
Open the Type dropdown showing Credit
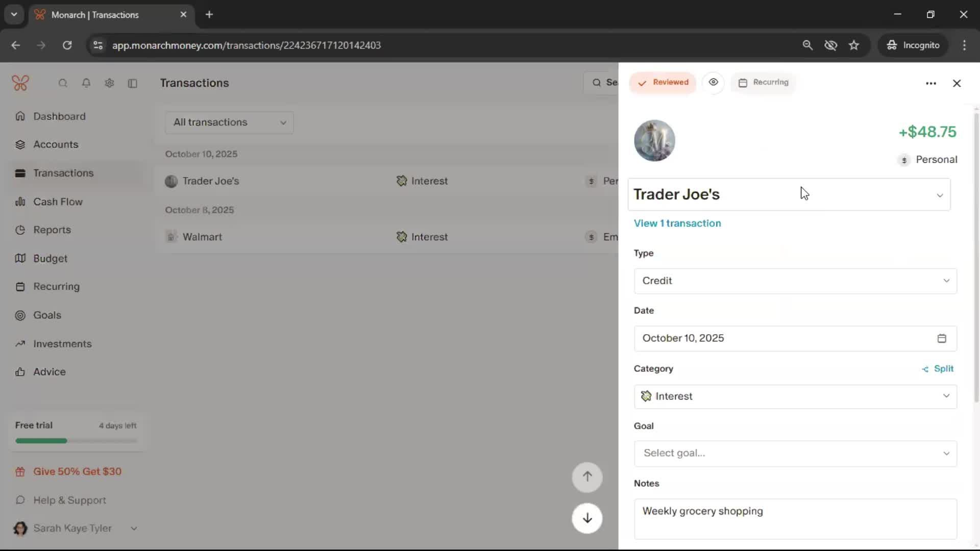point(795,281)
